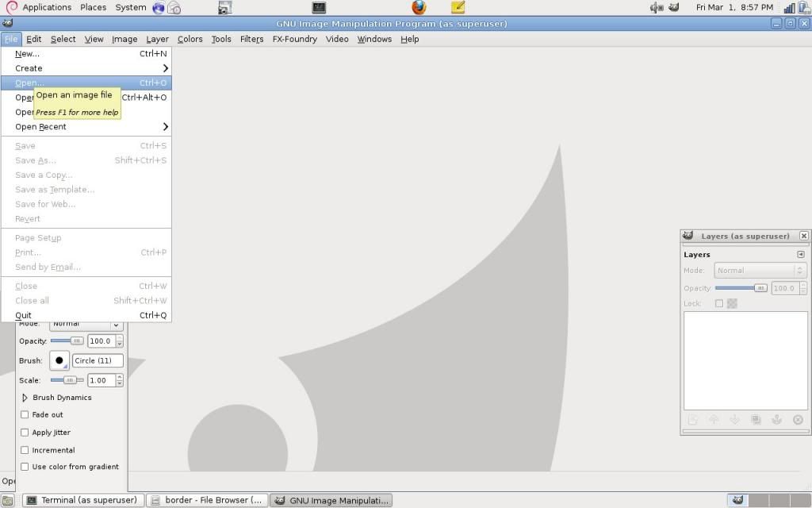The width and height of the screenshot is (812, 508).
Task: Click the brush preview showing Circle (11)
Action: (x=59, y=360)
